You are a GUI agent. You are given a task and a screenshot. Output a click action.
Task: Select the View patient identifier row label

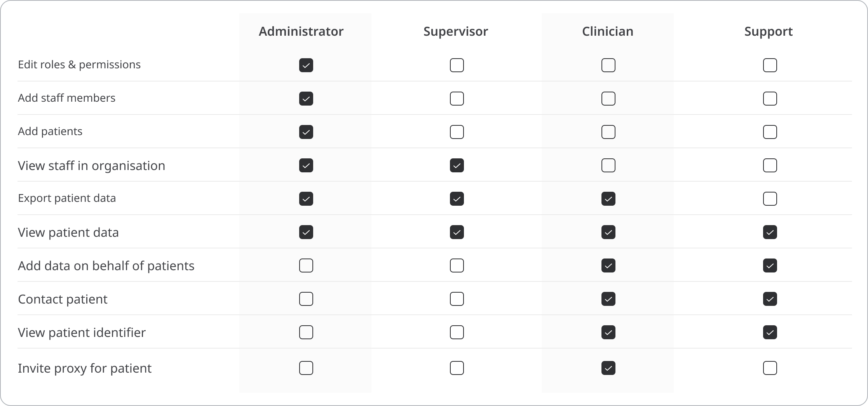tap(82, 333)
